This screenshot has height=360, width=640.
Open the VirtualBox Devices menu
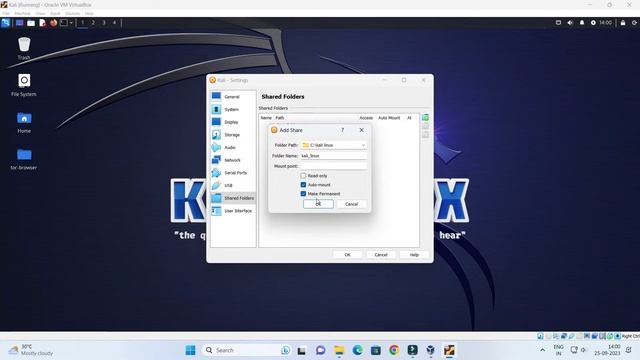coord(72,13)
